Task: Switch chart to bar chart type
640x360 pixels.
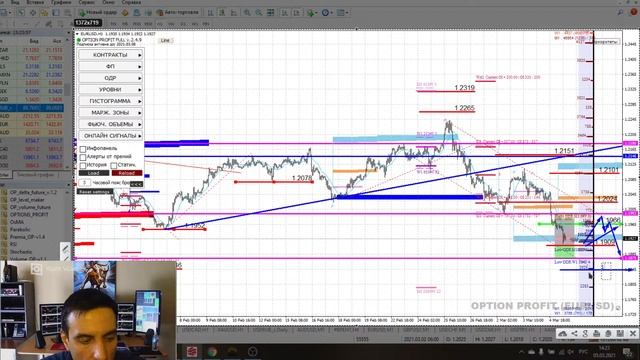Action: [x=211, y=13]
